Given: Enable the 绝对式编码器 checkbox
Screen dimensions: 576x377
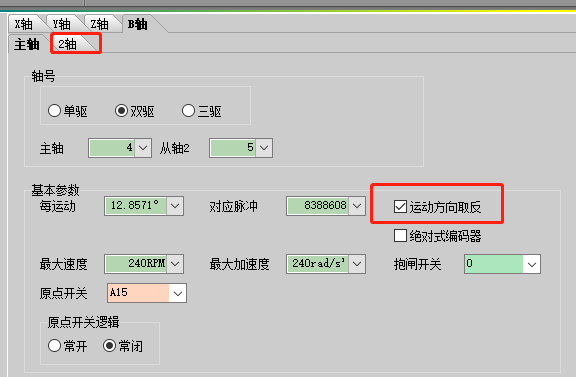Looking at the screenshot, I should tap(400, 236).
